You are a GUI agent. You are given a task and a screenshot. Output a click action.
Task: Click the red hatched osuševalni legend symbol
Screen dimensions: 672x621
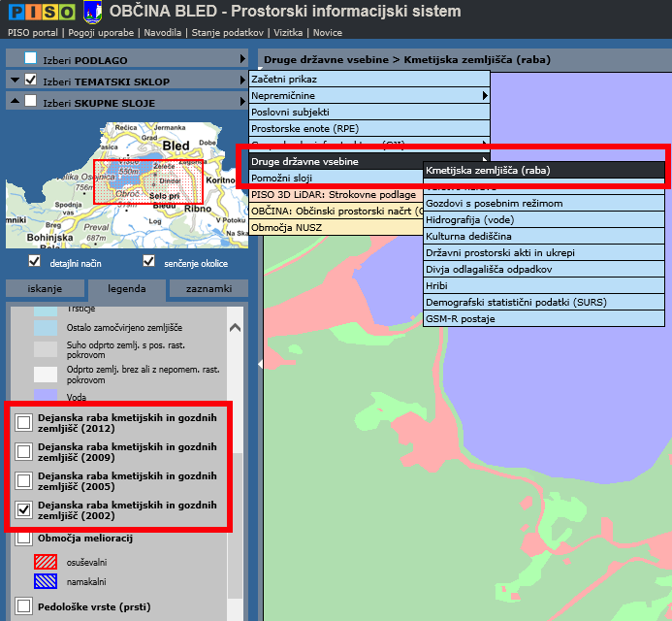[x=48, y=561]
